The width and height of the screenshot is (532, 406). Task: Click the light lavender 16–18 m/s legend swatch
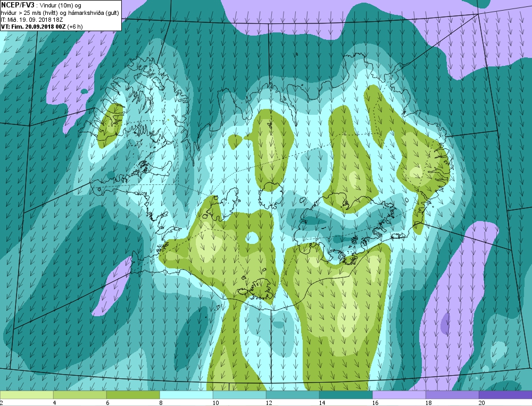click(399, 395)
